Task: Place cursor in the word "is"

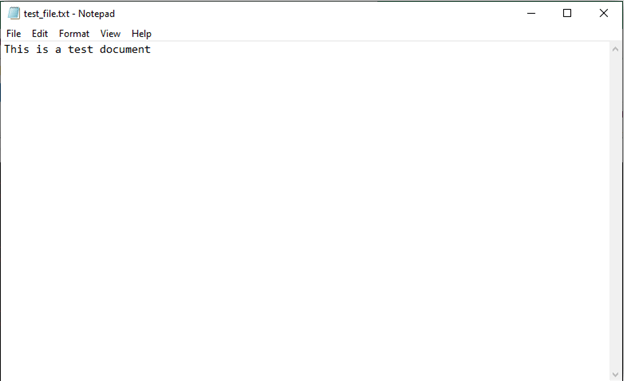Action: click(42, 49)
